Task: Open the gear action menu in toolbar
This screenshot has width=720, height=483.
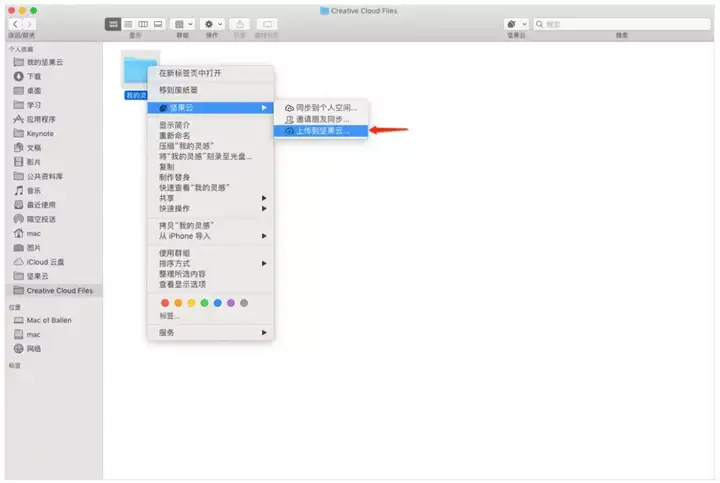Action: pyautogui.click(x=213, y=24)
